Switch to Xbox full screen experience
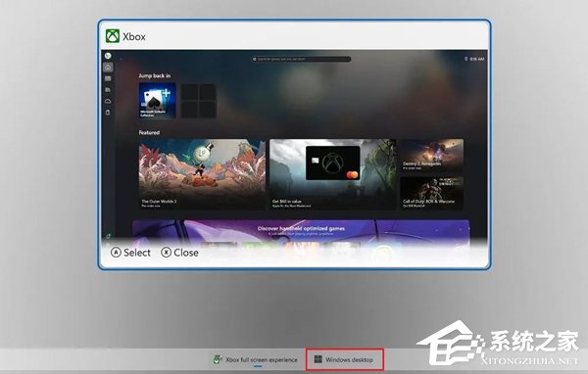This screenshot has height=374, width=588. (255, 359)
